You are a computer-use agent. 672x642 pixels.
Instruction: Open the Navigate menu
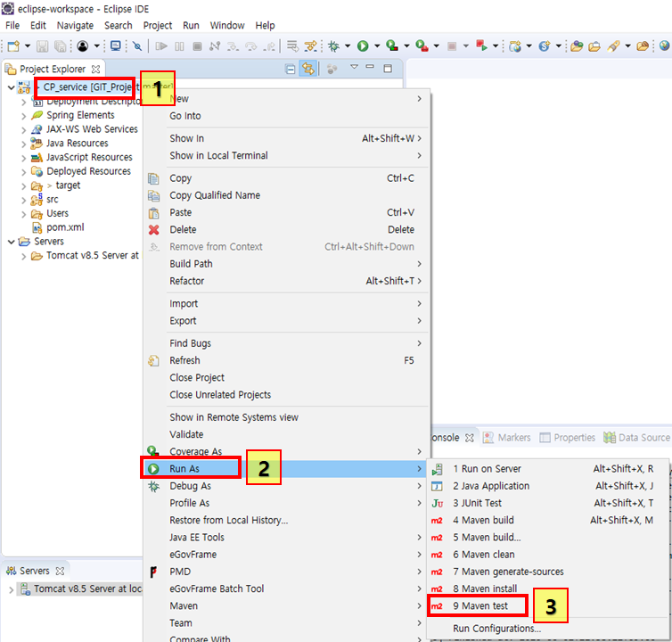tap(75, 26)
